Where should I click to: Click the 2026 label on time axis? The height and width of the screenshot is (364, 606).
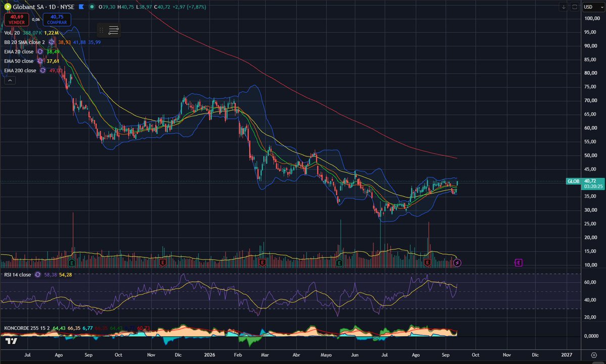209,355
